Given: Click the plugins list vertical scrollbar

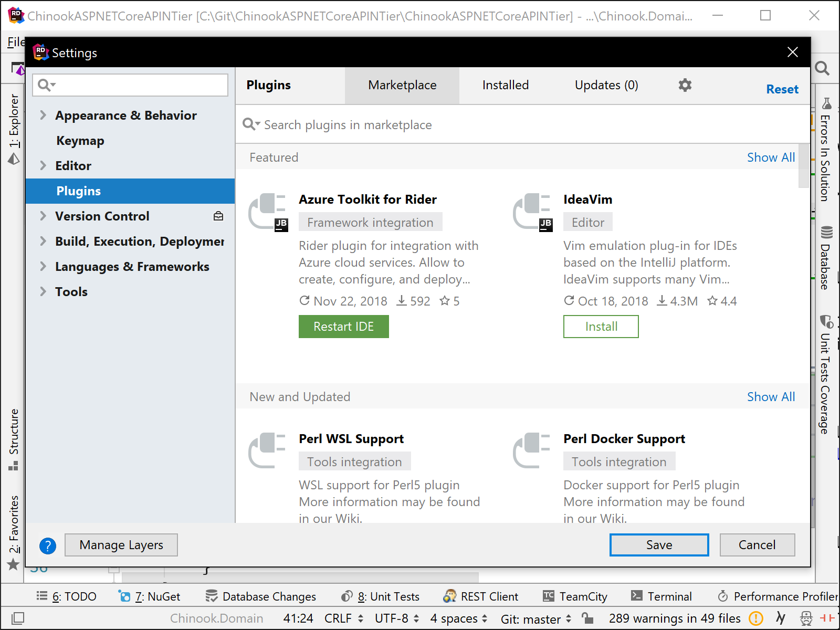Looking at the screenshot, I should click(804, 166).
